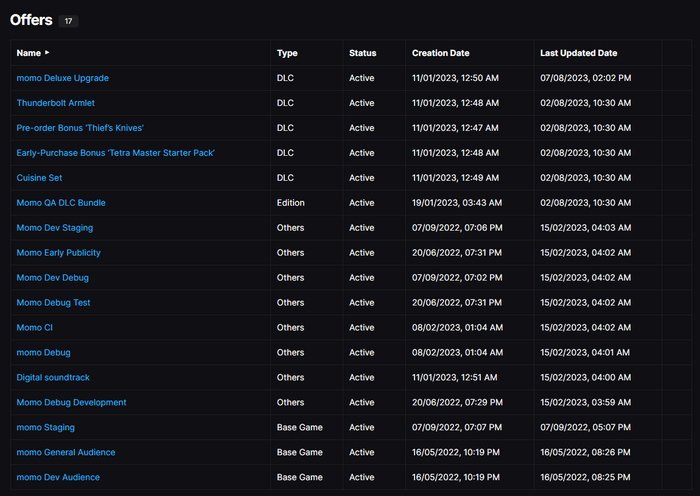
Task: Open the 'Thunderbolt Armlet' offer link
Action: click(55, 103)
